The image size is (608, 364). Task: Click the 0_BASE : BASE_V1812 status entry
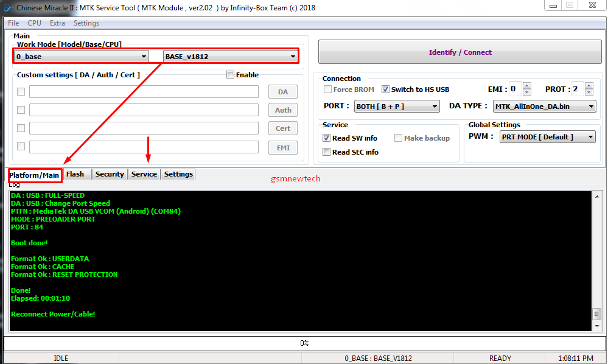tap(378, 359)
